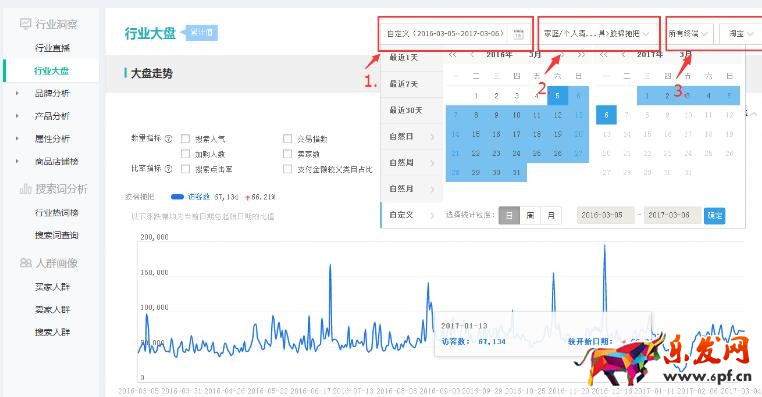Advance to next month in 2016 calendar
Screen dimensions: 762x397
(x=562, y=55)
